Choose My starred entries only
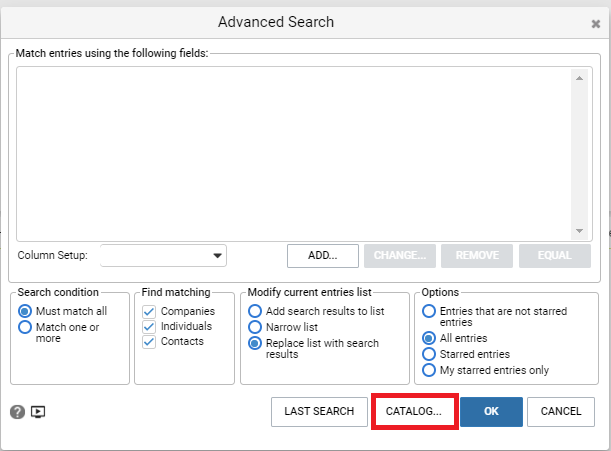 tap(429, 370)
